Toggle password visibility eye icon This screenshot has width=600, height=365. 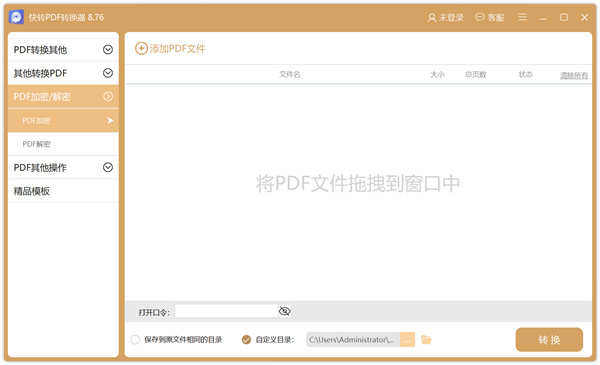(x=285, y=311)
